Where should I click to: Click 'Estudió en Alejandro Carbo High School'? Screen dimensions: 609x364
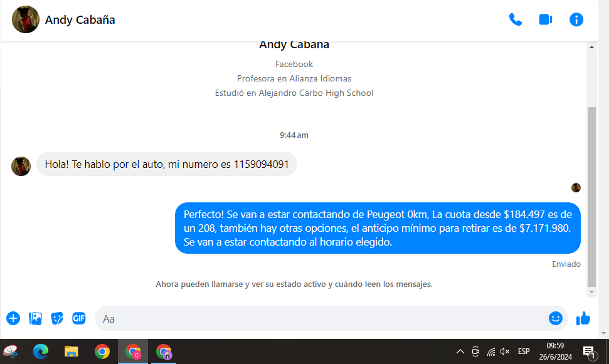tap(294, 93)
